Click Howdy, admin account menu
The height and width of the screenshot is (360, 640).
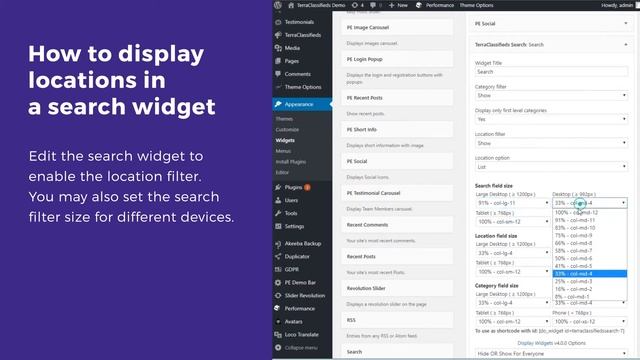pos(617,5)
